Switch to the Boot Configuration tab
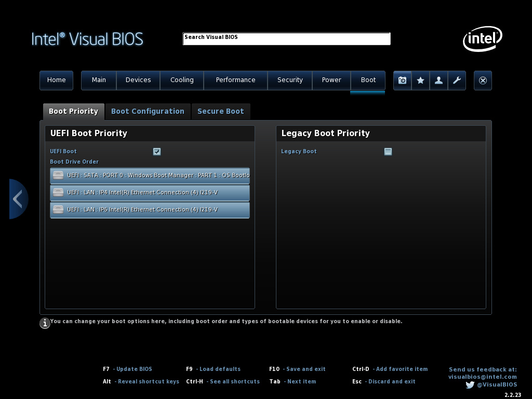 [x=148, y=111]
